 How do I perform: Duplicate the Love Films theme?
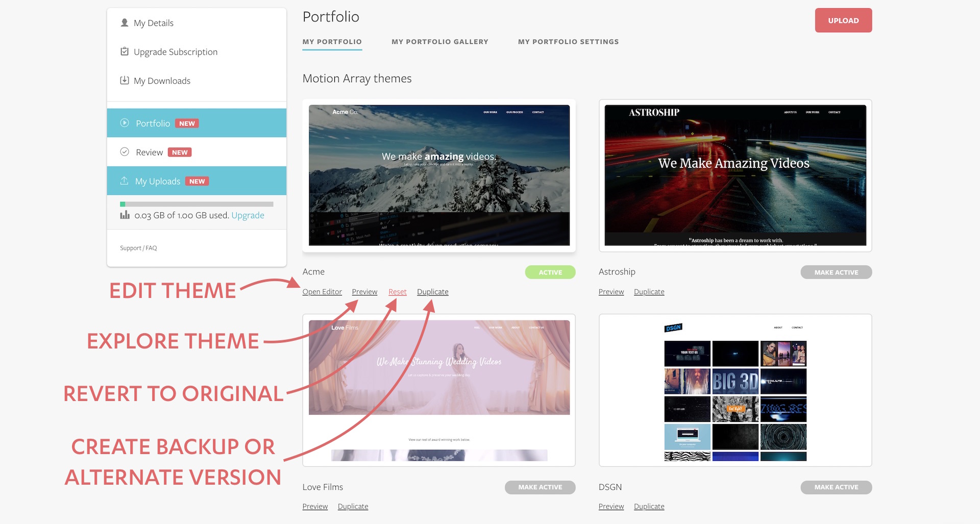(x=353, y=507)
